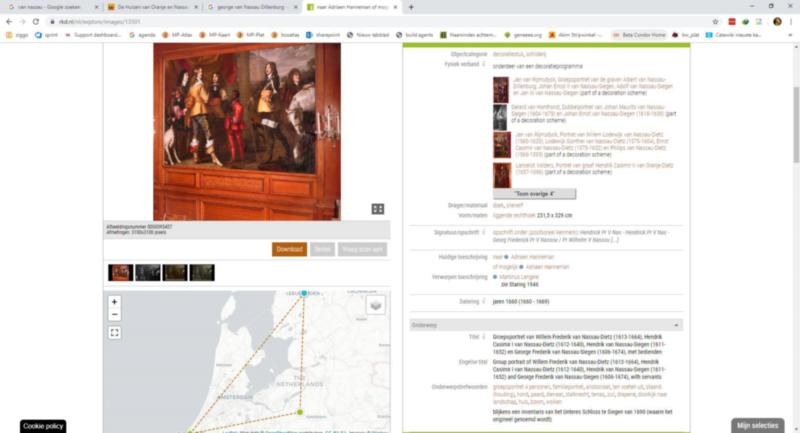Open the main painting image

[x=247, y=132]
